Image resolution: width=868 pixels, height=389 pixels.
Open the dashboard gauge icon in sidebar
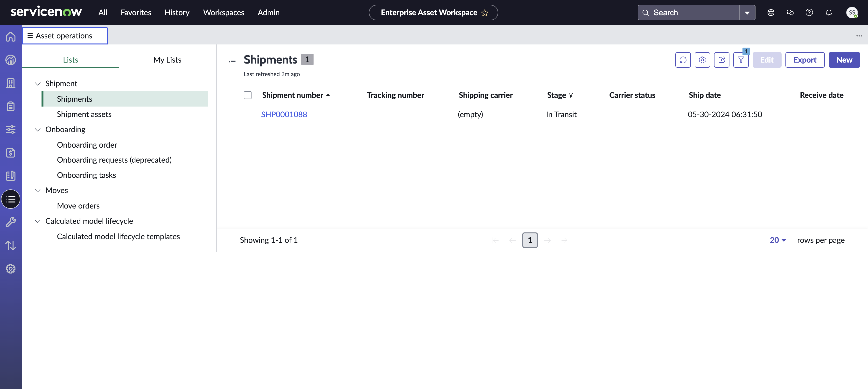(x=11, y=60)
